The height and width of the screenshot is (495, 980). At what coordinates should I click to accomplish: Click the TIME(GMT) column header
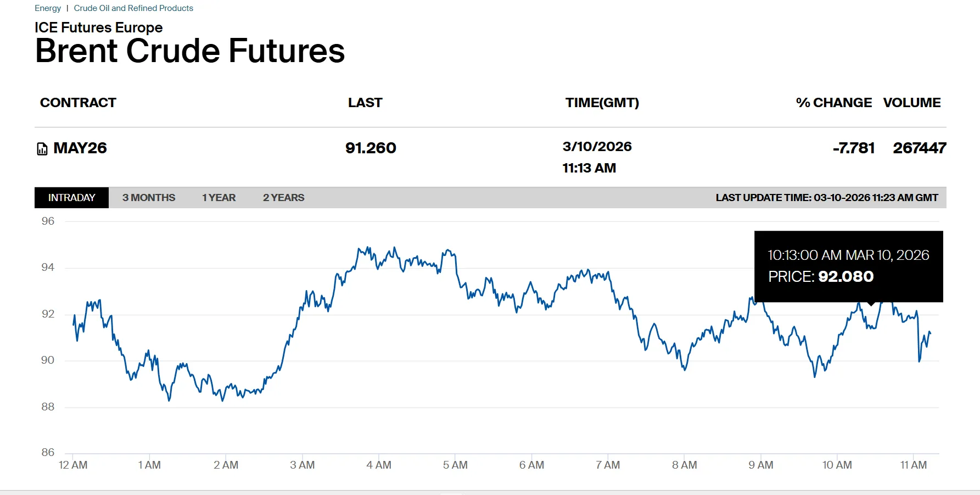coord(602,103)
